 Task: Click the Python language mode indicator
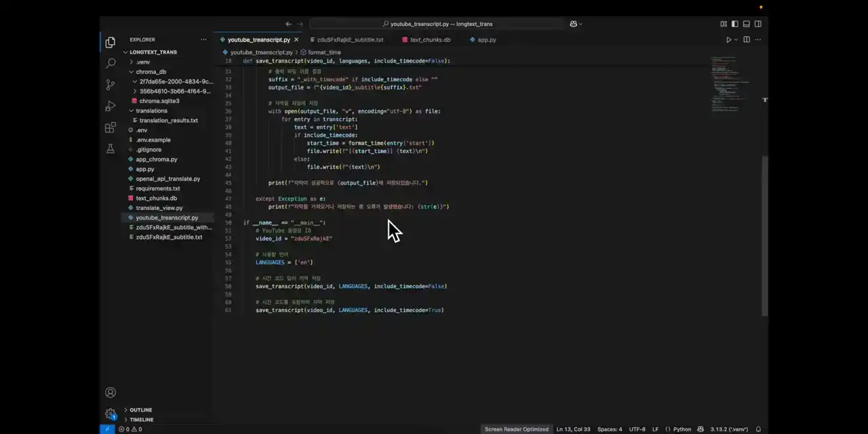(x=682, y=429)
